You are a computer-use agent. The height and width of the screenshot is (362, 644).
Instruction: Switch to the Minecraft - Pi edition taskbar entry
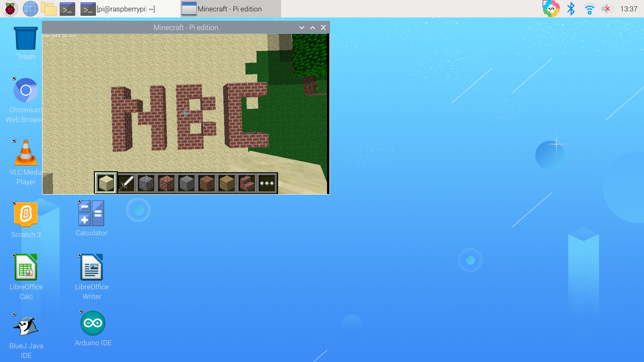(x=230, y=9)
